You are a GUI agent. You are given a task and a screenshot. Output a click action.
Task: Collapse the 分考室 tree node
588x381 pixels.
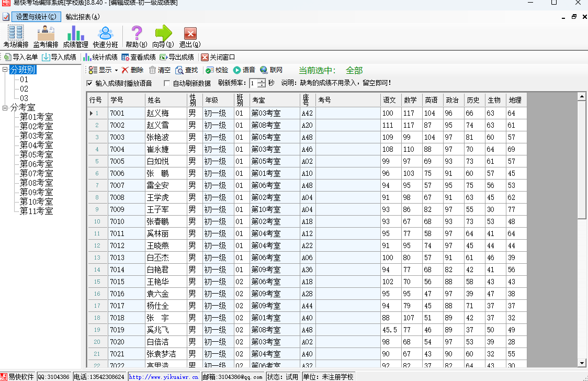point(5,108)
